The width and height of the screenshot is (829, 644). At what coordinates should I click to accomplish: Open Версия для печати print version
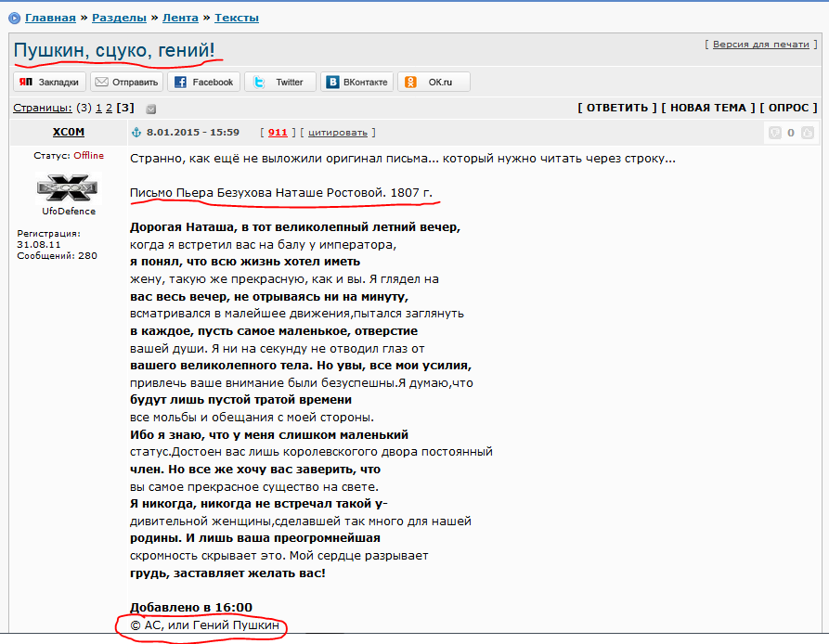point(761,45)
